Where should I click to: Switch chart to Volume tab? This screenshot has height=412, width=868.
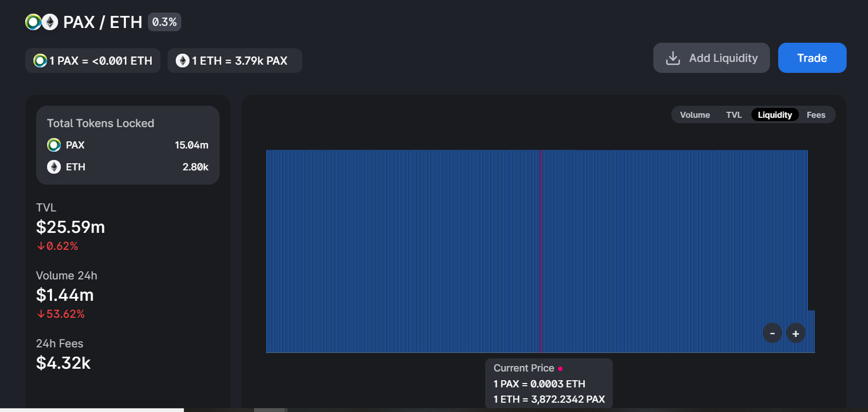[x=695, y=115]
